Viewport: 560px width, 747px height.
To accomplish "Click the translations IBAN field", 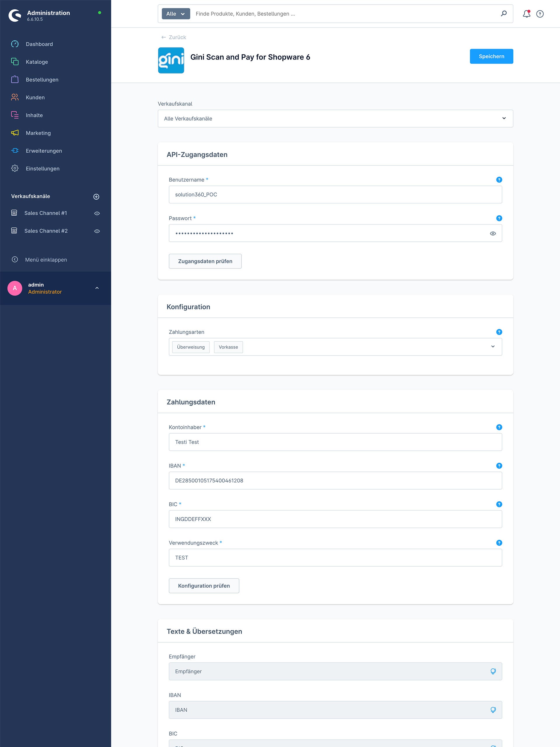I will [x=335, y=710].
